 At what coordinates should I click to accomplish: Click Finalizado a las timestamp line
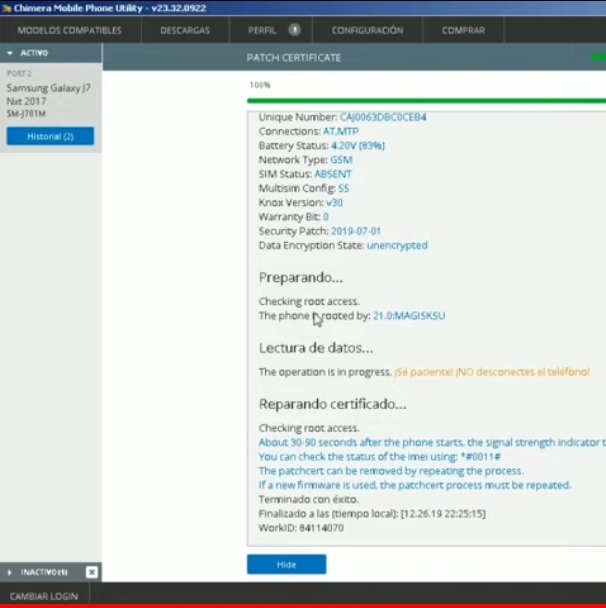[x=372, y=514]
